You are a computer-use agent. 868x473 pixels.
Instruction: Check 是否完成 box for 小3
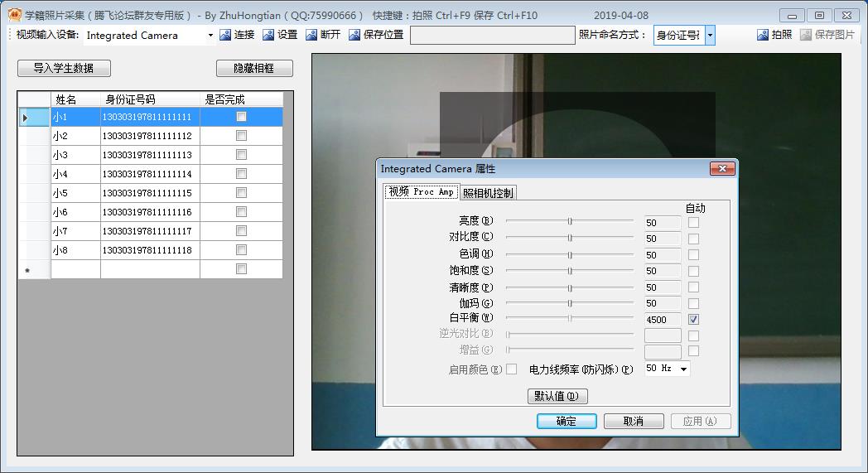pos(241,155)
